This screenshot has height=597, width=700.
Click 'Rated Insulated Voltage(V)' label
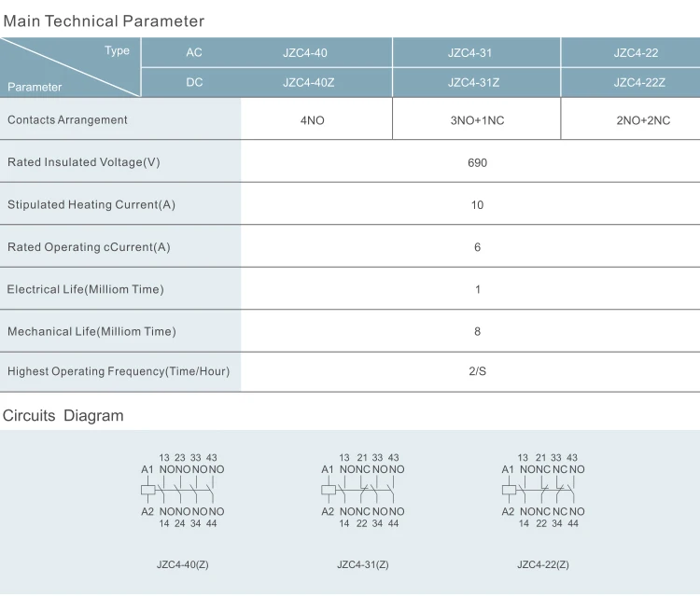[83, 162]
